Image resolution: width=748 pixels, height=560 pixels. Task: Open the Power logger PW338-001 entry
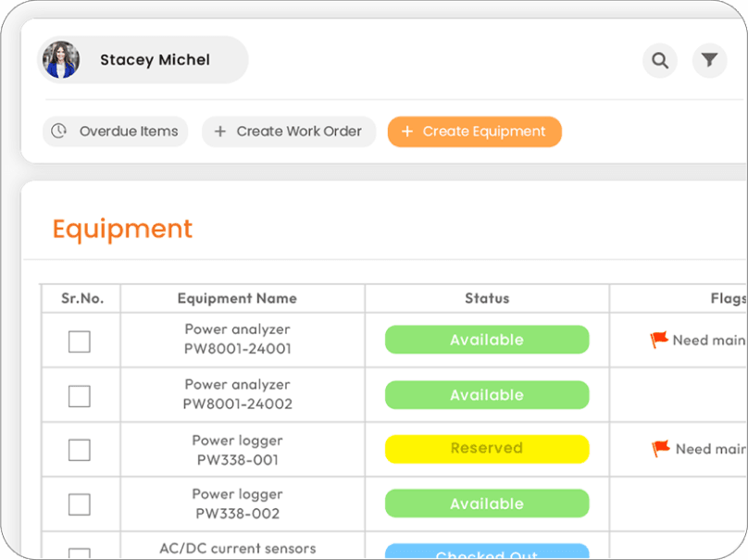coord(238,450)
